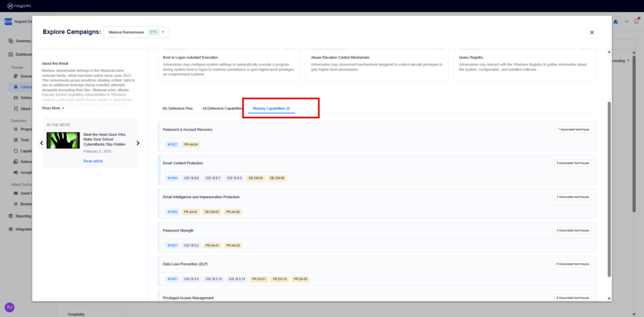The height and width of the screenshot is (317, 644).
Task: Open Email Intelligence associated techniques badge
Action: pyautogui.click(x=572, y=197)
